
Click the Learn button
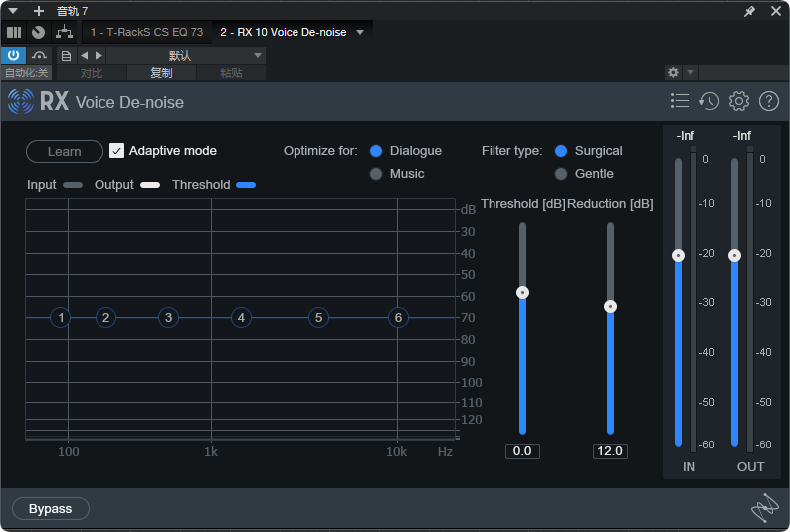pos(65,151)
